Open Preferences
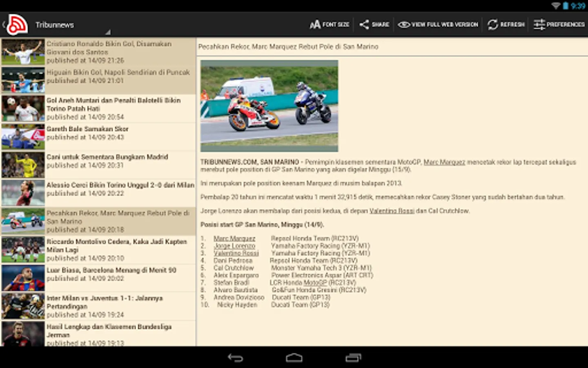Viewport: 588px width, 368px height. (559, 25)
